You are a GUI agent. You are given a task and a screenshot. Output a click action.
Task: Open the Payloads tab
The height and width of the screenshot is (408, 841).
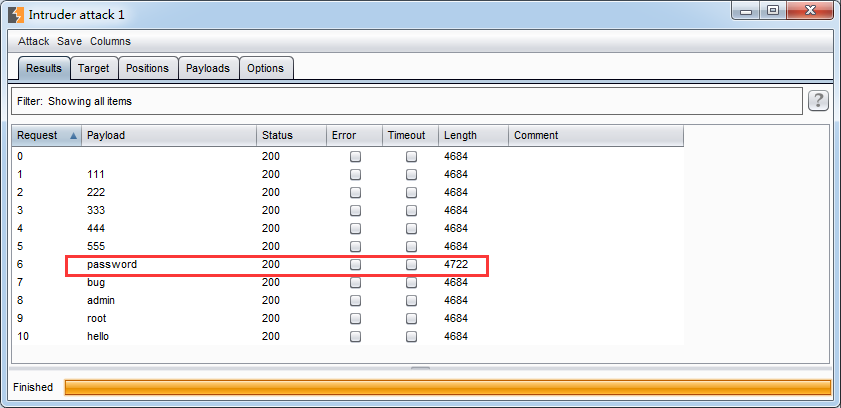pyautogui.click(x=209, y=68)
